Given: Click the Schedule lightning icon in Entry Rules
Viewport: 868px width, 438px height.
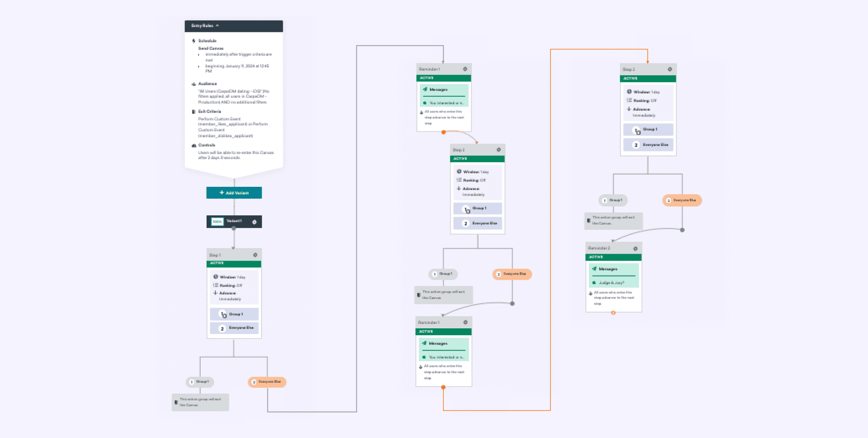Looking at the screenshot, I should click(x=194, y=40).
